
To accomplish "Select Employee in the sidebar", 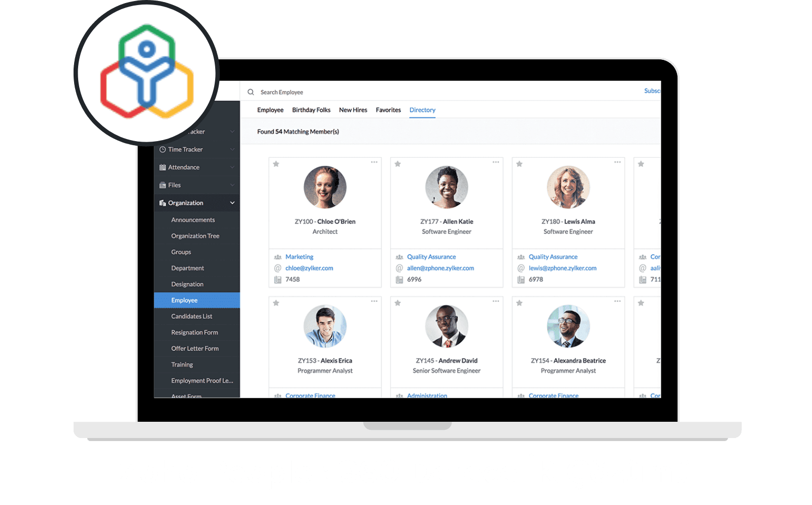I will (197, 300).
